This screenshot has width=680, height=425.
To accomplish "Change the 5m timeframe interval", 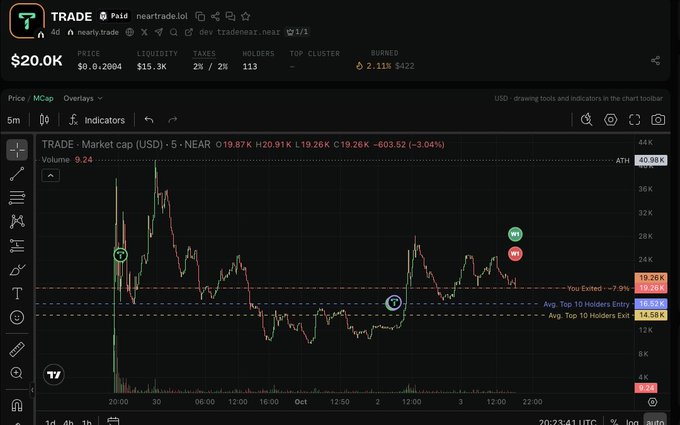I will tap(13, 120).
